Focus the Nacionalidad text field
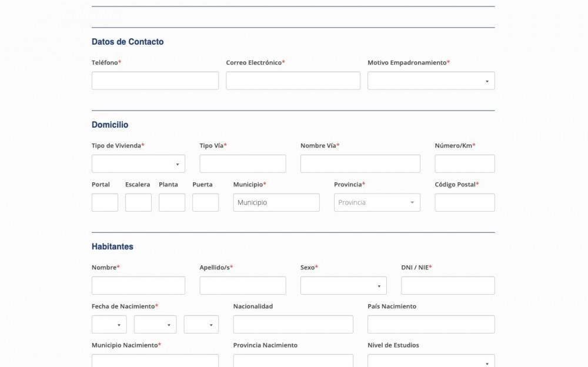 point(293,324)
